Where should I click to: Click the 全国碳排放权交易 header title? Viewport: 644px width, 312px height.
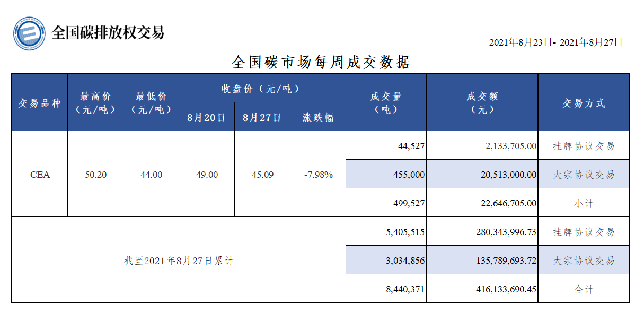(108, 33)
